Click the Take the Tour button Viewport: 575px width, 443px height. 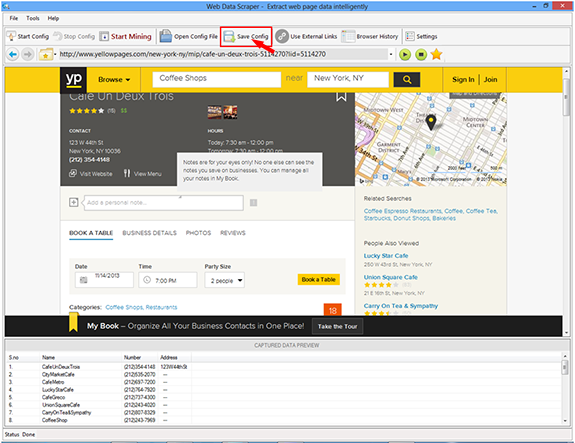(337, 326)
